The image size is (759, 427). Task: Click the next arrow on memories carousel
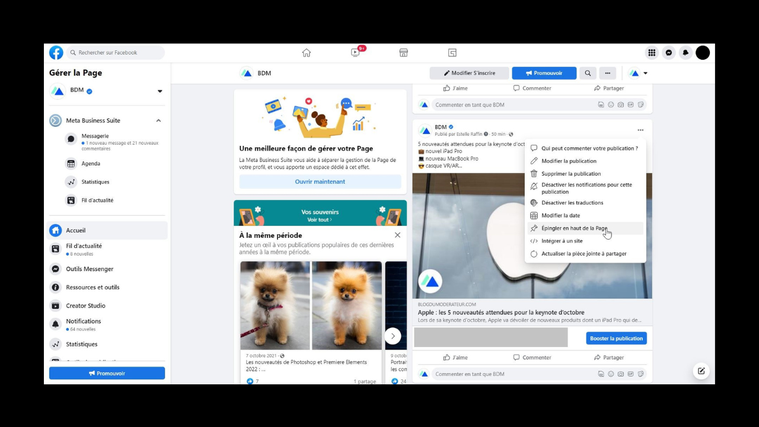point(393,336)
